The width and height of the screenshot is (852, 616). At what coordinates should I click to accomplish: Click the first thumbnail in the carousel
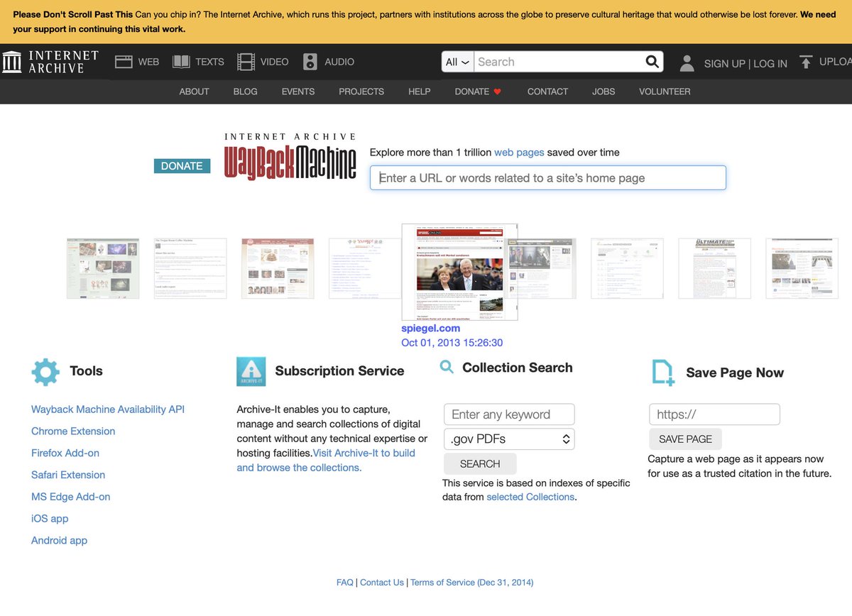click(103, 268)
